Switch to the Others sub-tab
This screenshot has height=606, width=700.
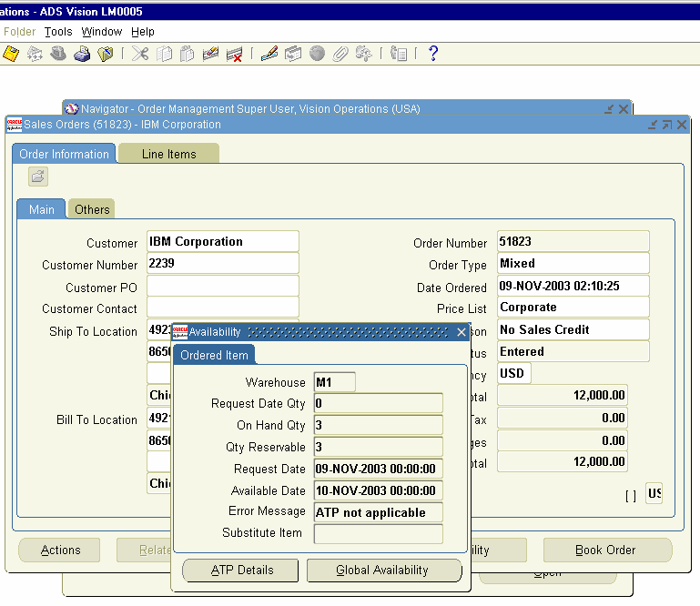pyautogui.click(x=92, y=209)
